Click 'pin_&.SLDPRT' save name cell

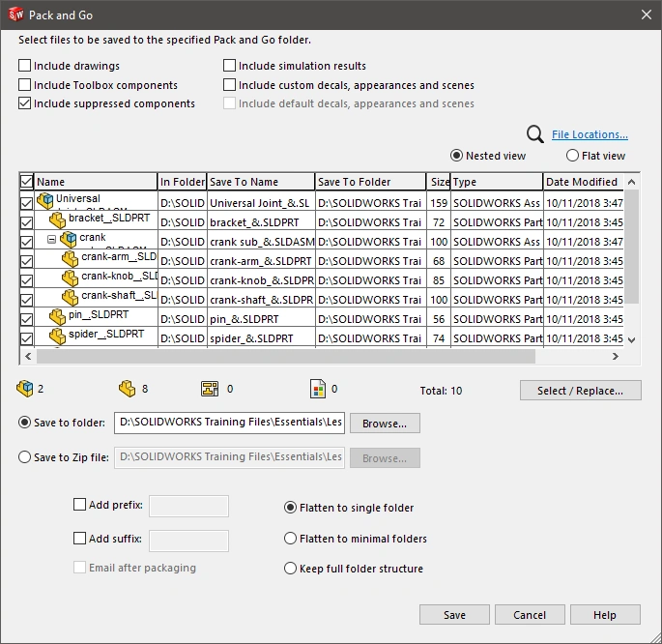(x=261, y=319)
